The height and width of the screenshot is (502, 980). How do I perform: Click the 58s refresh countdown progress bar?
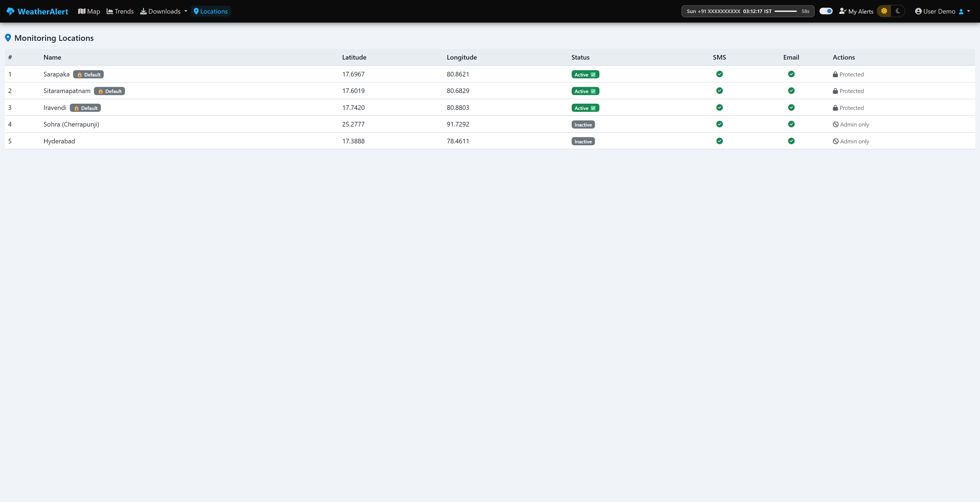[x=785, y=11]
